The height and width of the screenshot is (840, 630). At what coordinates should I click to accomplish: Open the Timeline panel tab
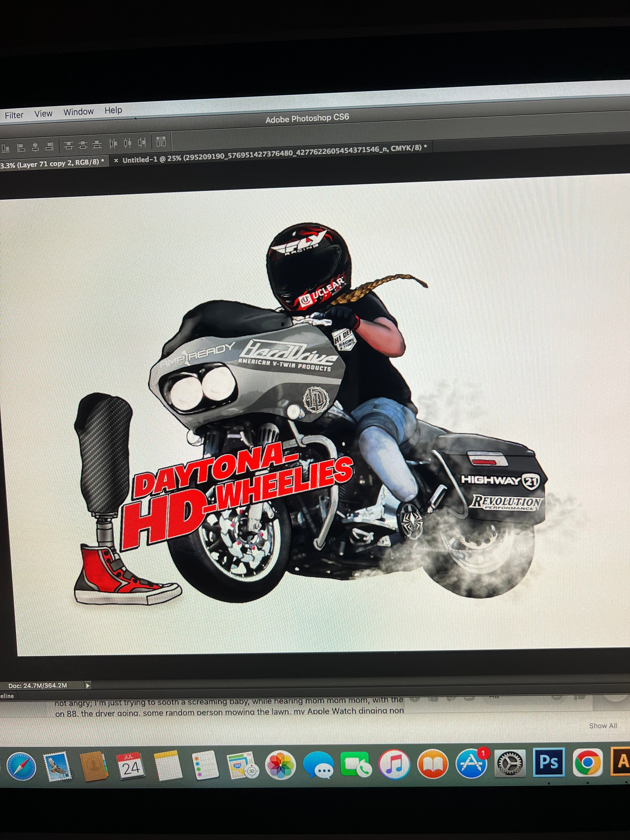tap(7, 696)
